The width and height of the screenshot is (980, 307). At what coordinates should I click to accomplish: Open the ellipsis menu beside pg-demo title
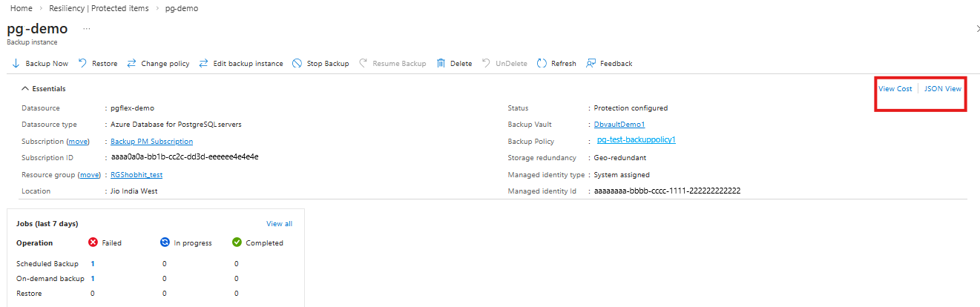click(x=87, y=28)
